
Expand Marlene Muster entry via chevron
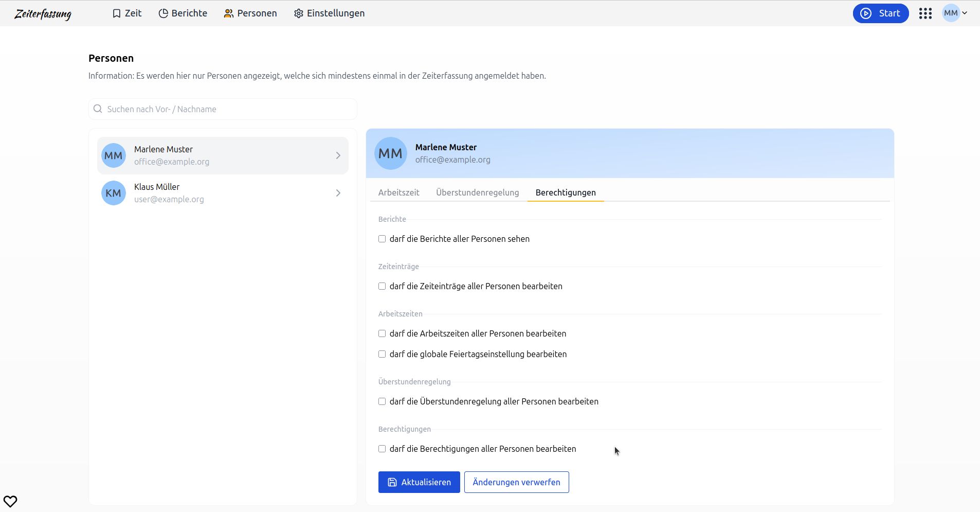338,155
